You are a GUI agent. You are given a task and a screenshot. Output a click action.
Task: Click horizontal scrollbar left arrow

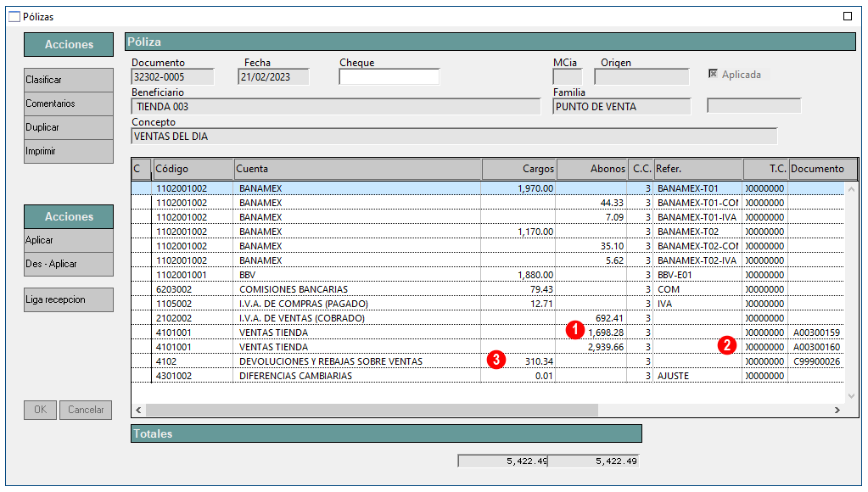pyautogui.click(x=138, y=410)
